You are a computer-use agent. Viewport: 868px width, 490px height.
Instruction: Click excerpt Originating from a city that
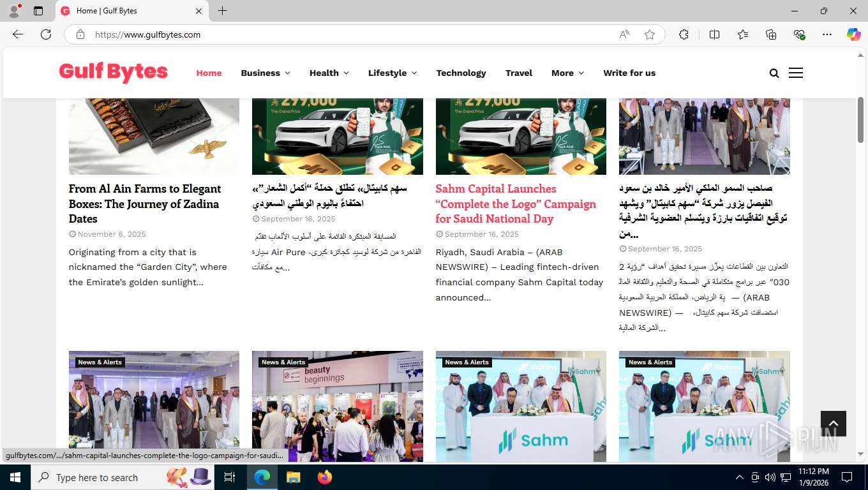tap(148, 267)
